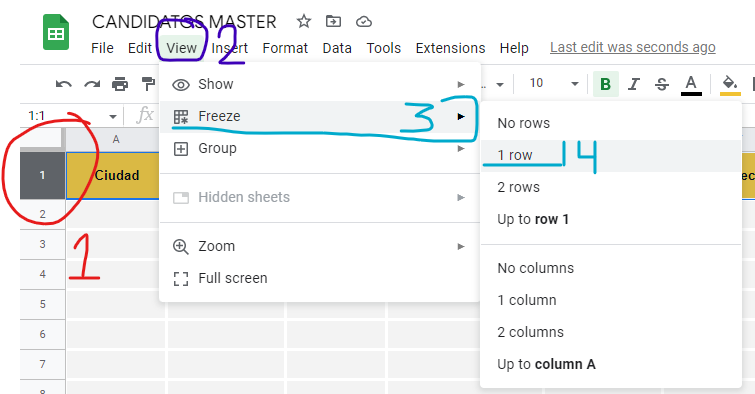Open Last edit was seconds ago link
Viewport: 755px width, 394px height.
(633, 47)
